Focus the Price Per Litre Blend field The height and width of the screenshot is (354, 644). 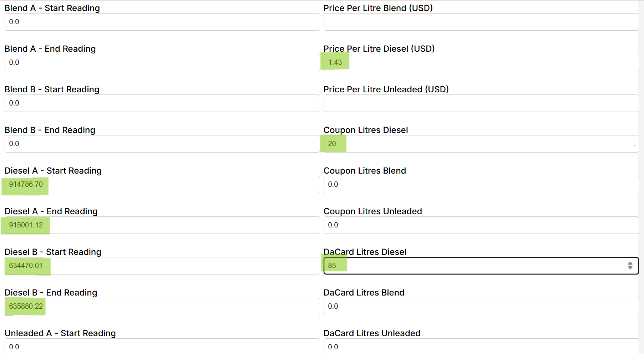click(481, 22)
